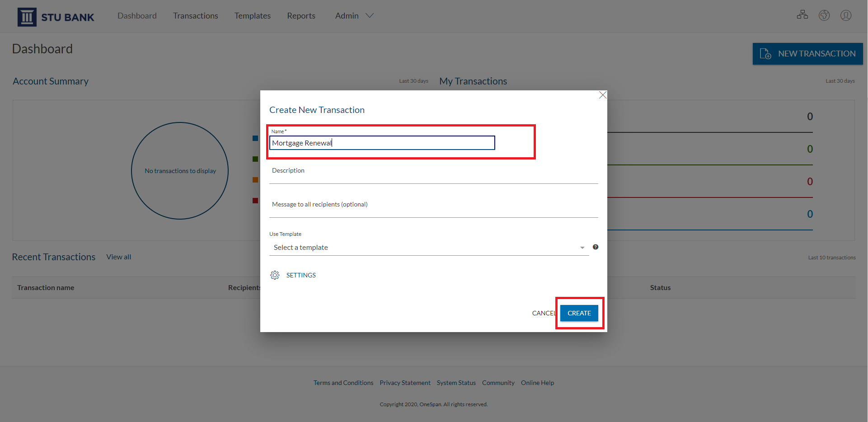868x422 pixels.
Task: Expand the Admin menu chevron
Action: (x=370, y=16)
